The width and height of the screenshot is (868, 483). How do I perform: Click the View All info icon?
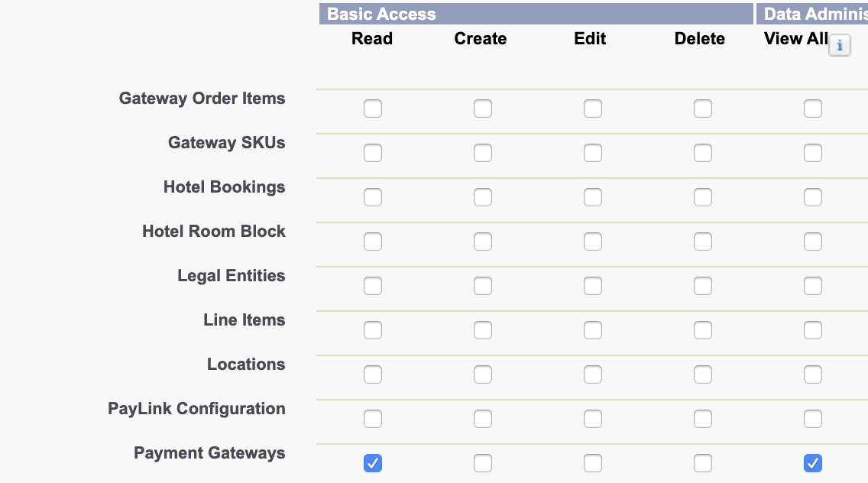pos(839,45)
